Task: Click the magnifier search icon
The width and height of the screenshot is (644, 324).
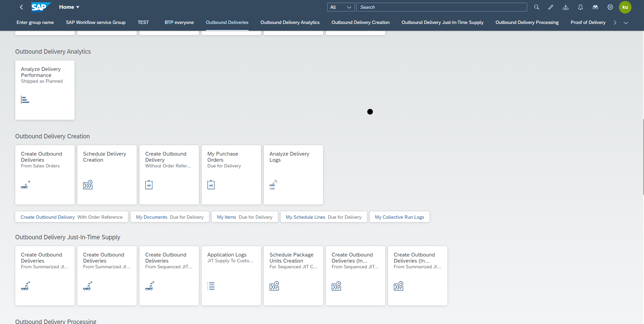Action: pos(536,7)
